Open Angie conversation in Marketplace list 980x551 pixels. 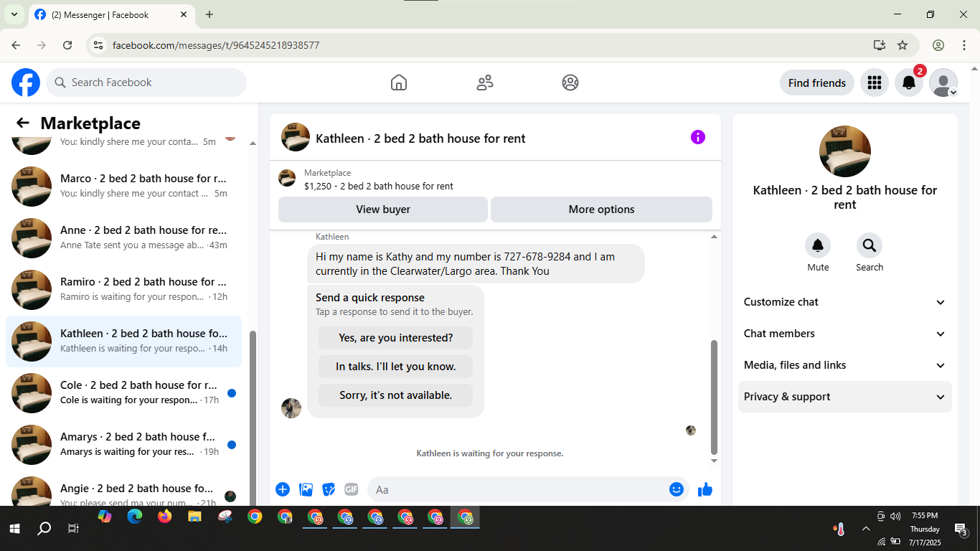click(x=123, y=489)
